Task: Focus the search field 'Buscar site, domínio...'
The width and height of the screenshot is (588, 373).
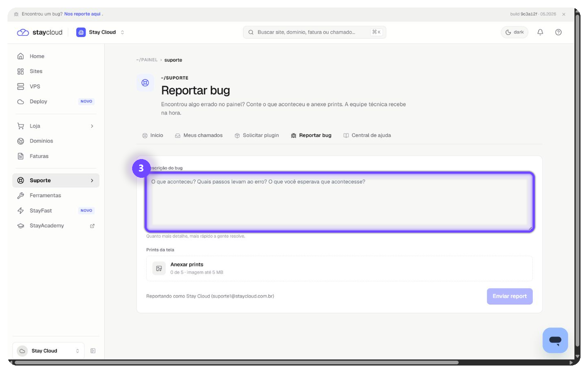Action: pos(315,32)
